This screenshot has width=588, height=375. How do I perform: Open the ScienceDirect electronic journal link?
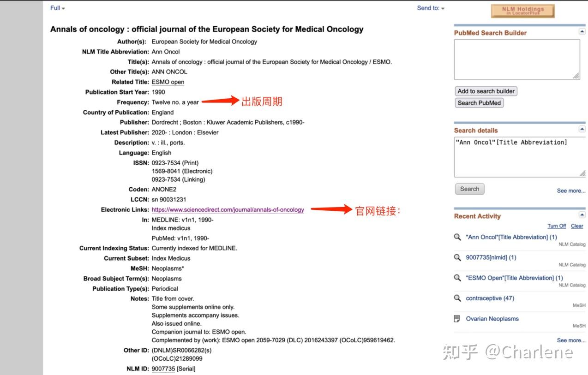(x=228, y=209)
